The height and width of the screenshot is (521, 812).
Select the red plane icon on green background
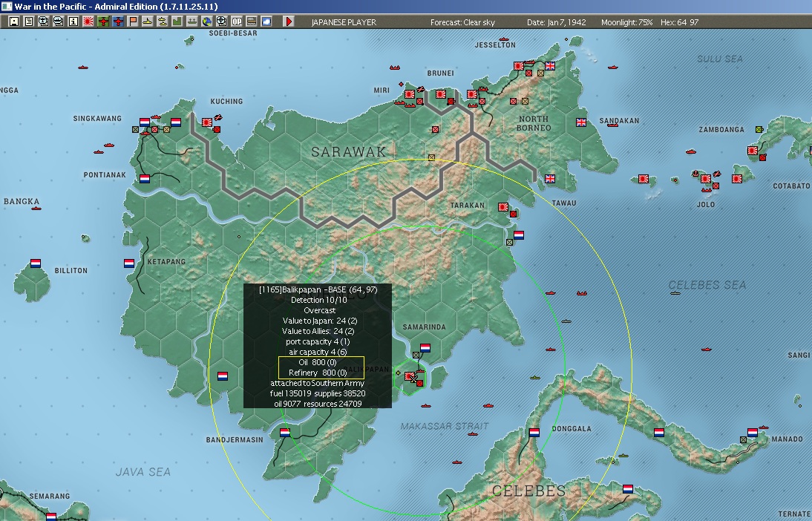coord(103,22)
